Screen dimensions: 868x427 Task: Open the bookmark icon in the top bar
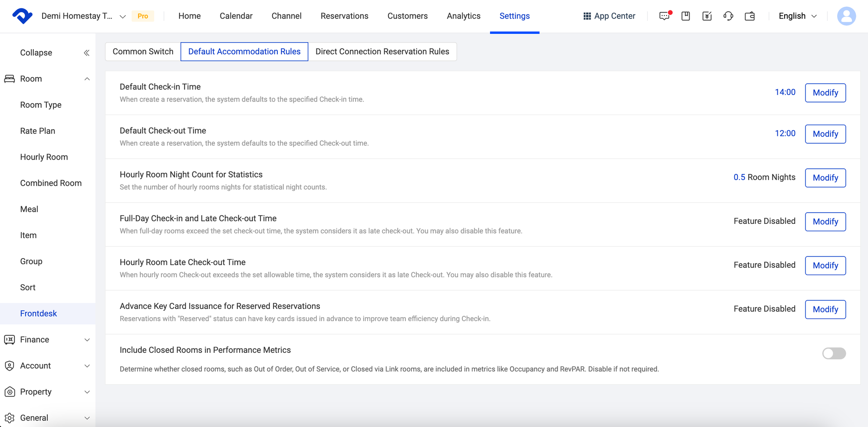point(686,16)
